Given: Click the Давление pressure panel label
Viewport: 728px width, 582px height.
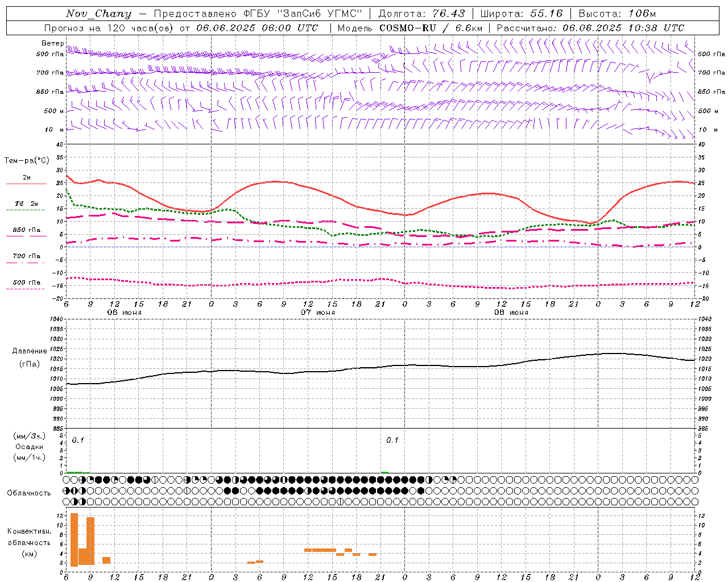Looking at the screenshot, I should pyautogui.click(x=30, y=351).
